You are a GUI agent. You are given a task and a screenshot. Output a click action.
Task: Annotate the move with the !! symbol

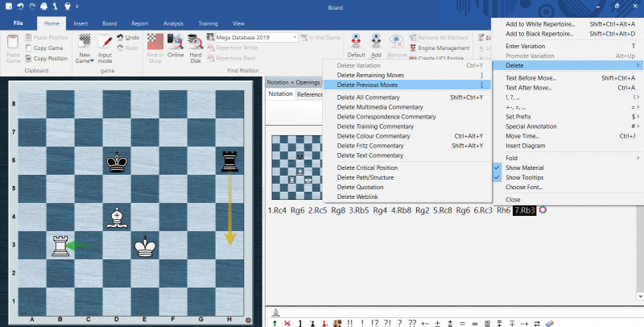[350, 323]
